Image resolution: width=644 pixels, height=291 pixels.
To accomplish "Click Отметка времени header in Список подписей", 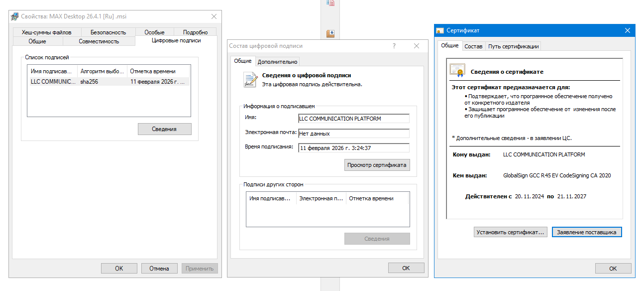I will point(158,71).
